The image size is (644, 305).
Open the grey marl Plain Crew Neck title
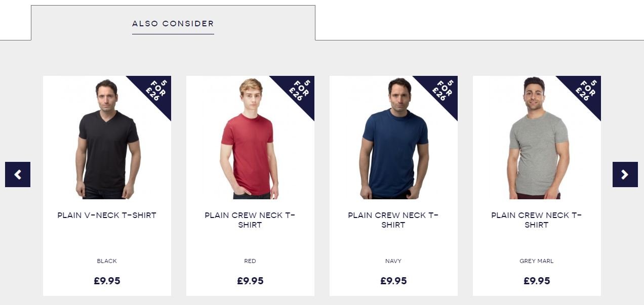tap(537, 220)
